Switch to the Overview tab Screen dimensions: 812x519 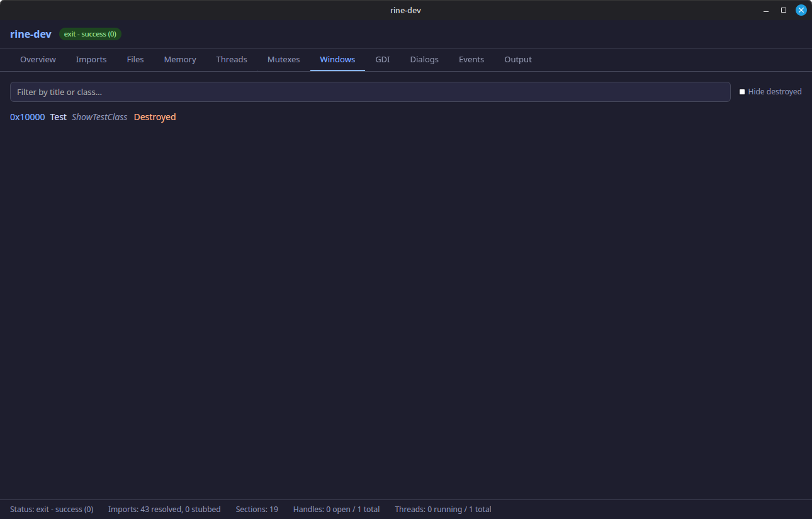tap(38, 59)
